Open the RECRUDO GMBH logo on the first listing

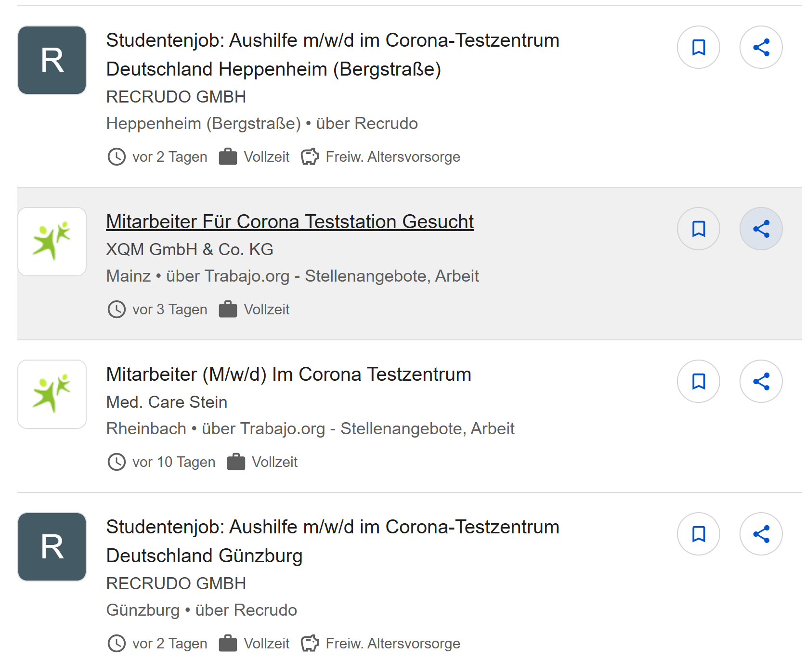click(52, 60)
